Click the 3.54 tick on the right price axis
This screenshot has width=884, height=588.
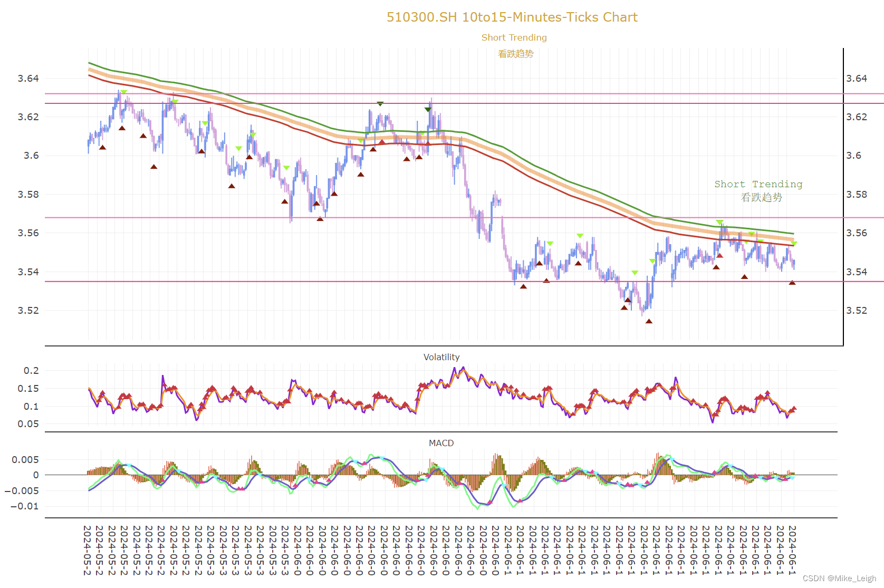point(857,272)
